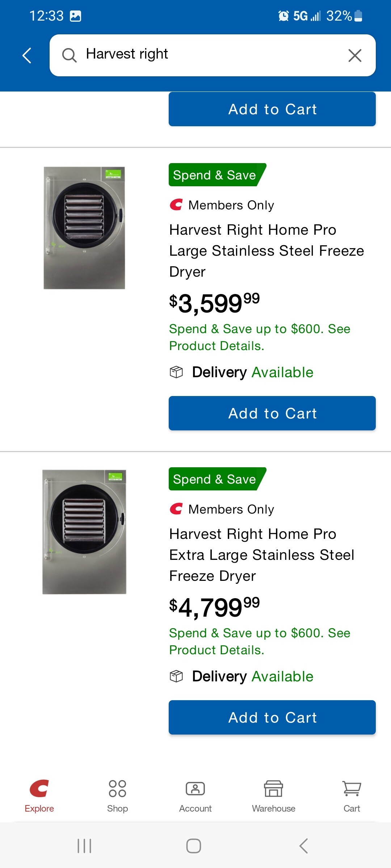Tap the magnifying glass search icon
391x868 pixels.
point(69,55)
